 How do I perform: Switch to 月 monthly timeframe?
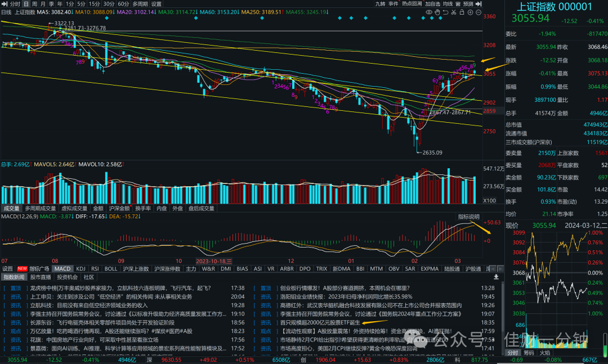pos(43,4)
